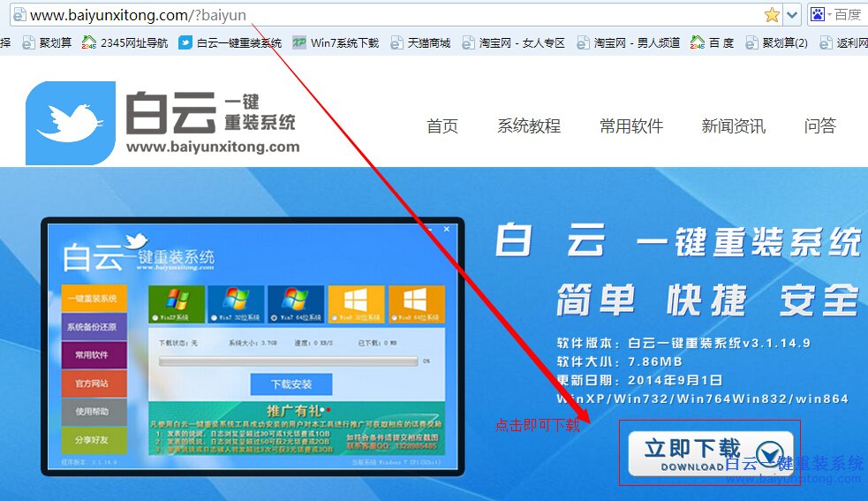Go to 首页 in the site navigation
Screen dimensions: 868x501
pyautogui.click(x=442, y=126)
